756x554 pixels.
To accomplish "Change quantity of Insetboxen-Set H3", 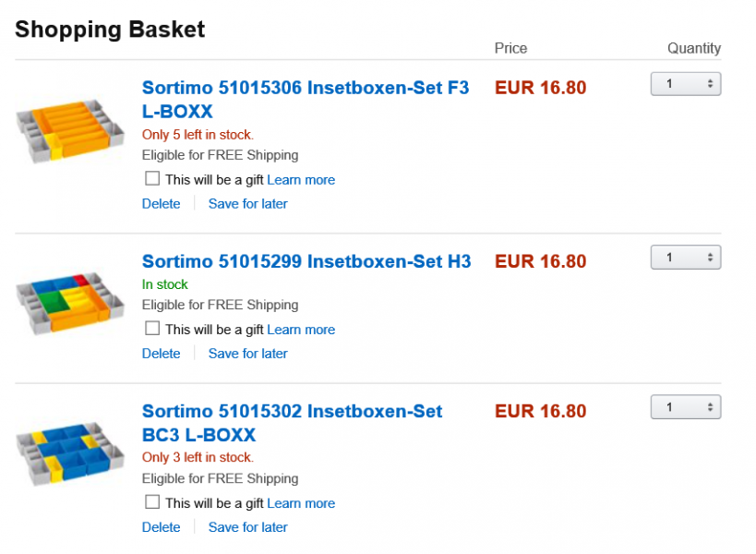I will click(x=686, y=258).
